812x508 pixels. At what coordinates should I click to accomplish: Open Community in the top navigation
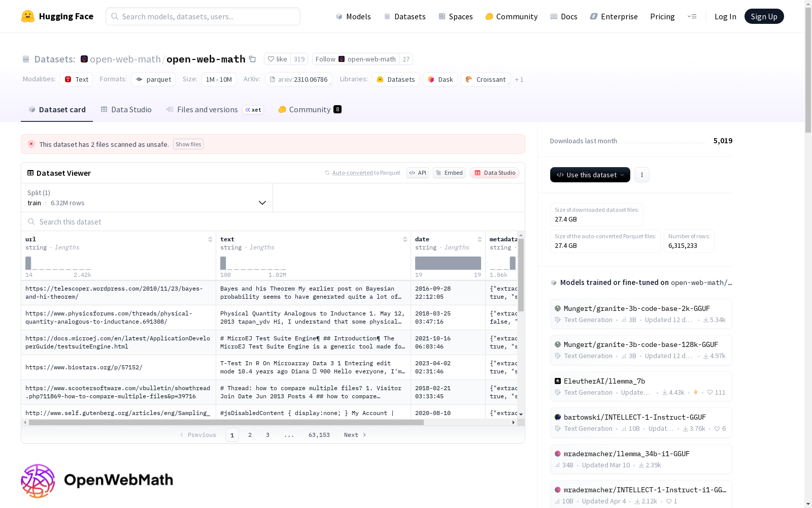click(512, 16)
